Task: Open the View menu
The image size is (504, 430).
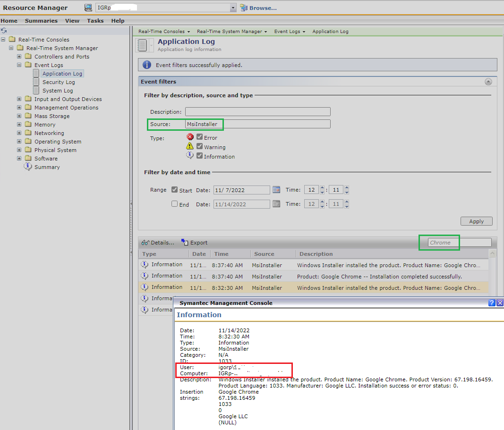Action: tap(72, 20)
